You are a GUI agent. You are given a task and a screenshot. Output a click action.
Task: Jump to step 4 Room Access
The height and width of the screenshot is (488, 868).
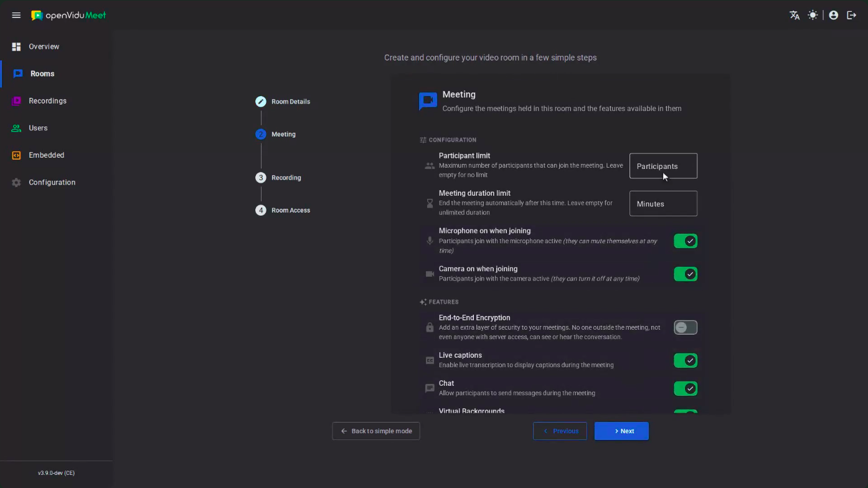(x=261, y=210)
